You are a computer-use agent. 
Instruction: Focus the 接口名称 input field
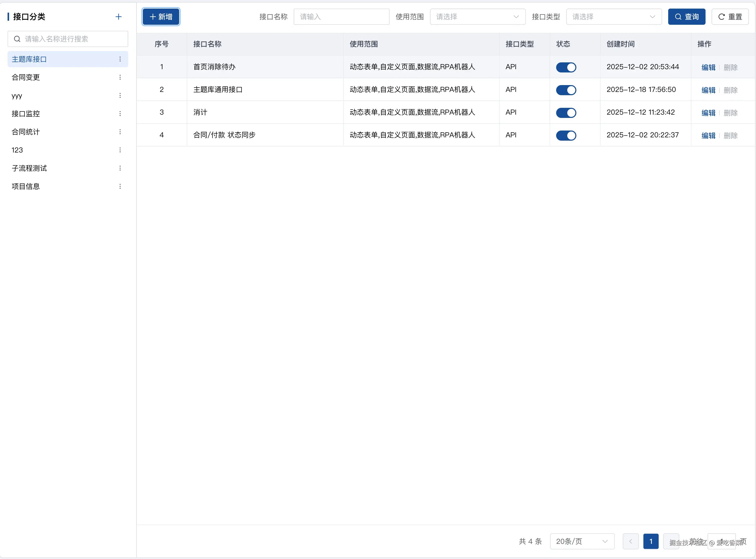[x=341, y=17]
